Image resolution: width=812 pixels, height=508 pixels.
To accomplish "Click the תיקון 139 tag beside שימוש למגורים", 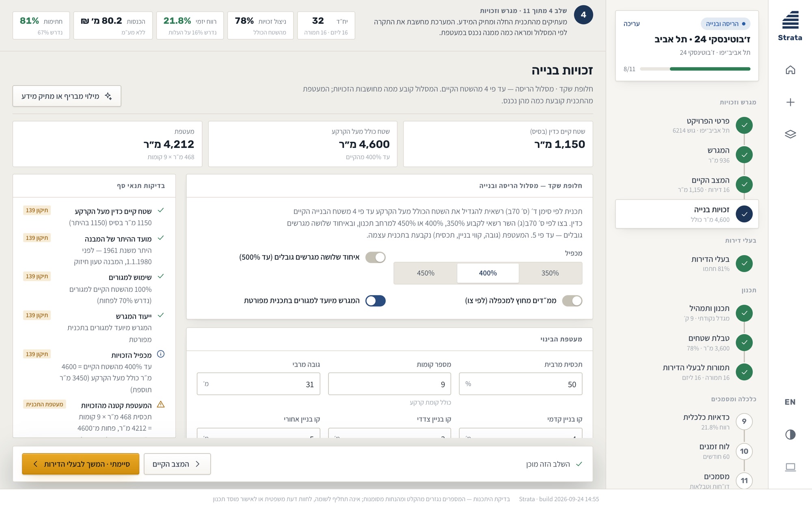I will 37,276.
